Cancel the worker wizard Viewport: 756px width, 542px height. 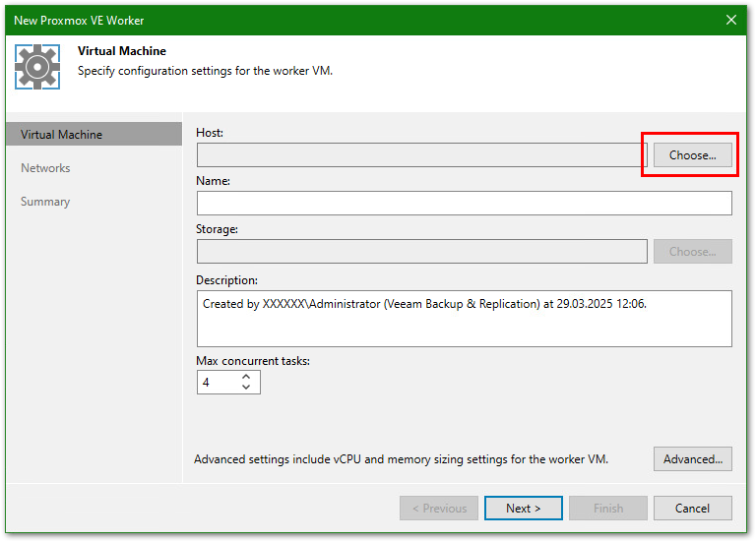tap(692, 509)
